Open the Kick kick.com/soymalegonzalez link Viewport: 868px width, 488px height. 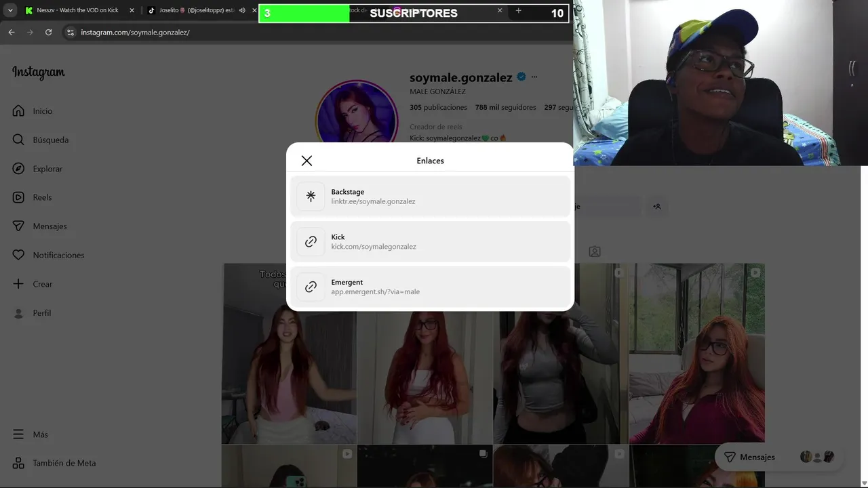(x=430, y=241)
